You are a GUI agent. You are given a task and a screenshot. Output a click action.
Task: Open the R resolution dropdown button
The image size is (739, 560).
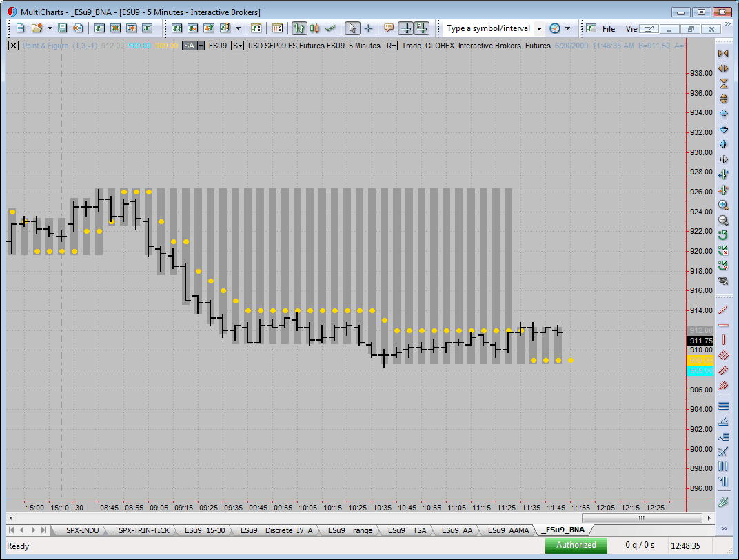click(391, 46)
